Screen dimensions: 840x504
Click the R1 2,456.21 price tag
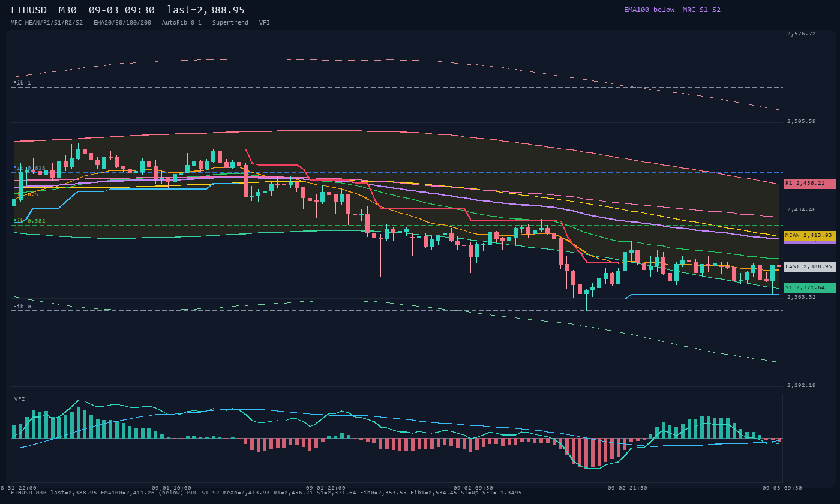coord(809,184)
